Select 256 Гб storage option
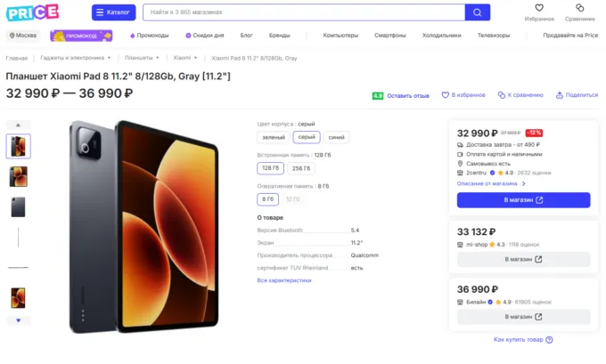This screenshot has height=364, width=606. click(x=301, y=168)
